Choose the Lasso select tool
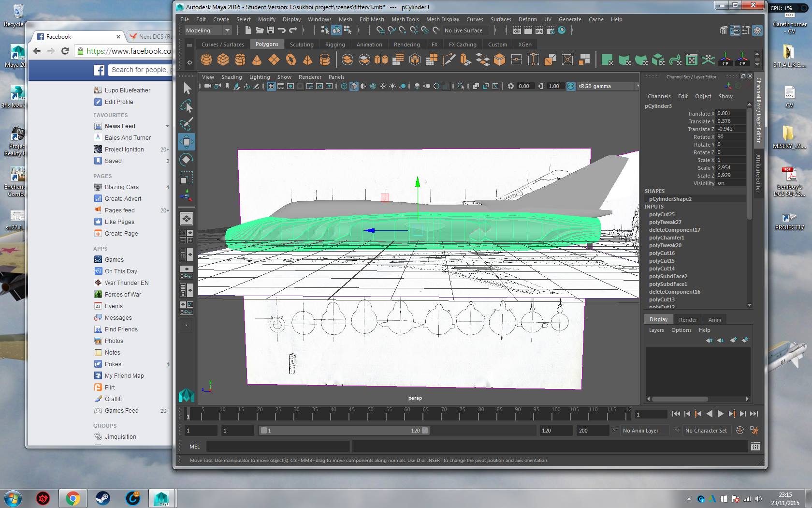 (187, 106)
